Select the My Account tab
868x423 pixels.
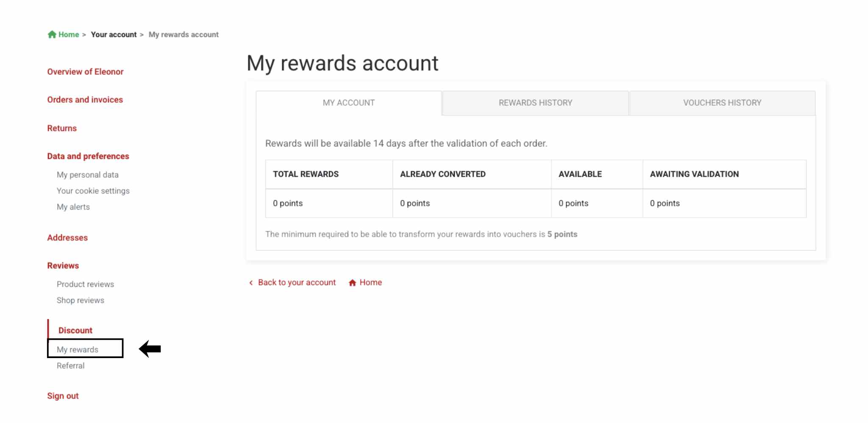point(348,103)
